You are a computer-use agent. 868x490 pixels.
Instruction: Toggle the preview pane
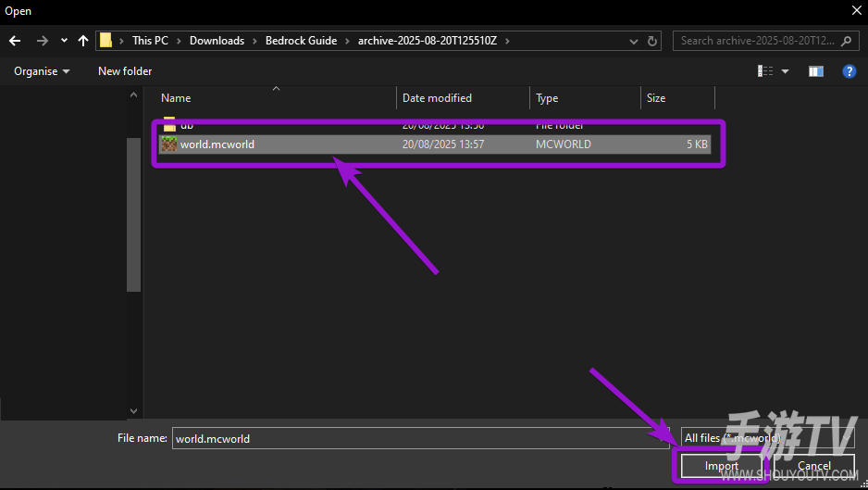click(x=816, y=71)
